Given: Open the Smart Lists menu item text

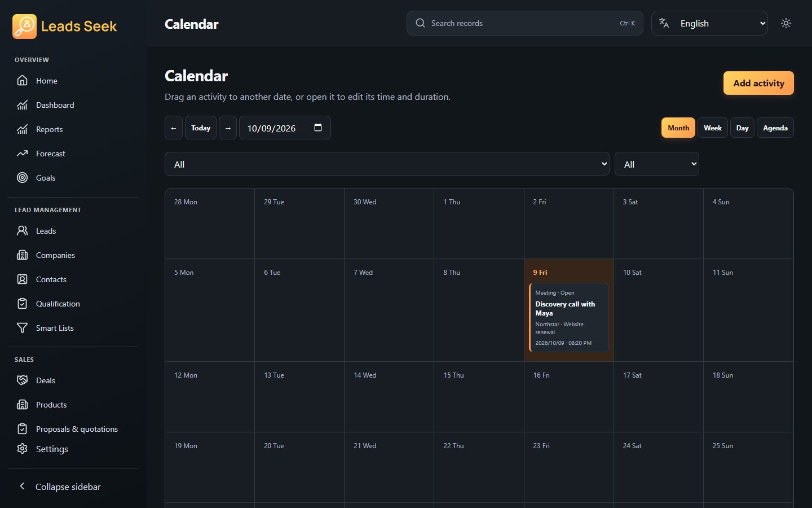Looking at the screenshot, I should tap(55, 328).
